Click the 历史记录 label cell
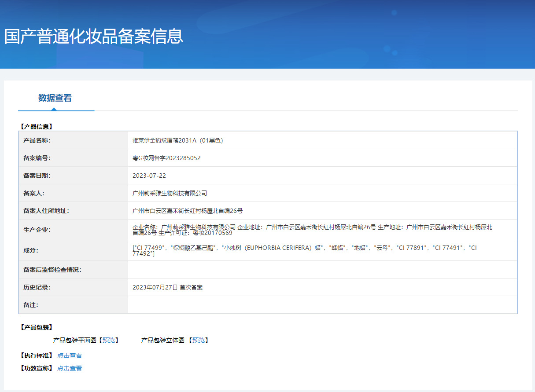This screenshot has height=392, width=535. point(73,287)
